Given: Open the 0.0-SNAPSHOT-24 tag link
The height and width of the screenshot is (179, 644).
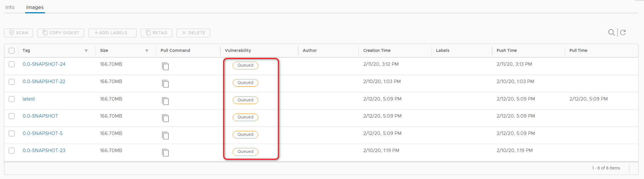Looking at the screenshot, I should click(44, 64).
